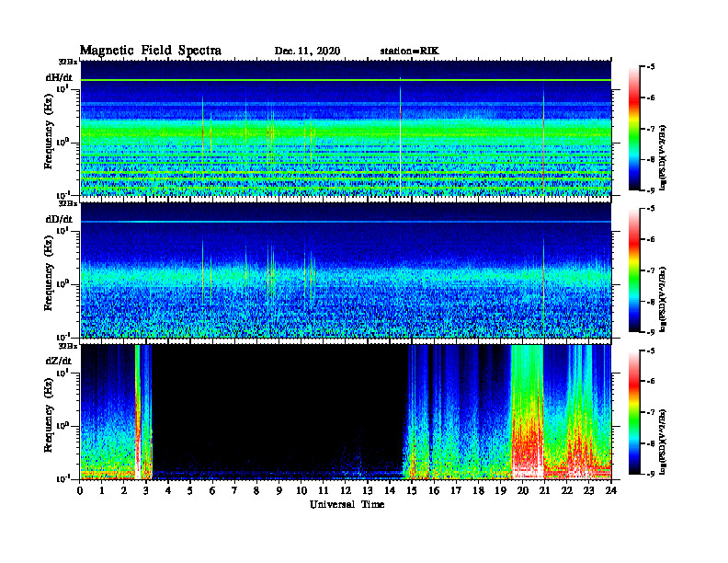Click inside the dD/dt spectrogram plot

[346, 270]
